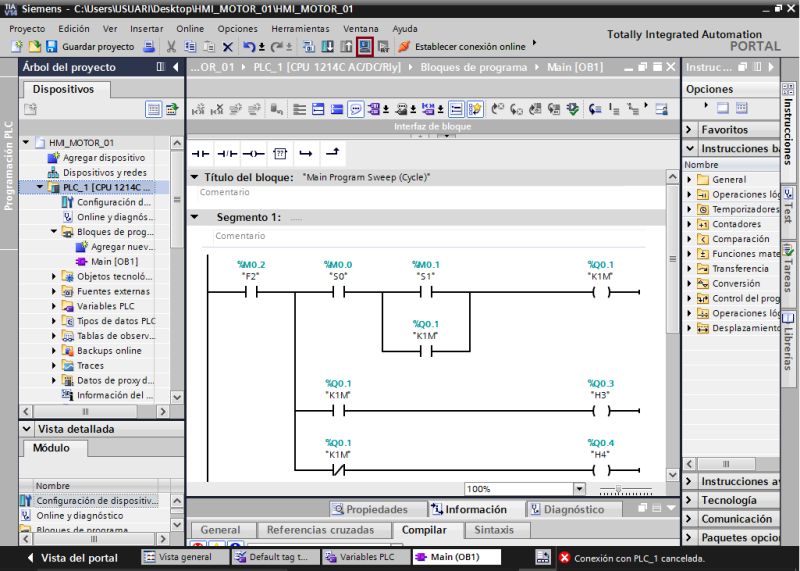Image resolution: width=800 pixels, height=571 pixels.
Task: Select the %M0.2 F2 contact
Action: coord(251,292)
